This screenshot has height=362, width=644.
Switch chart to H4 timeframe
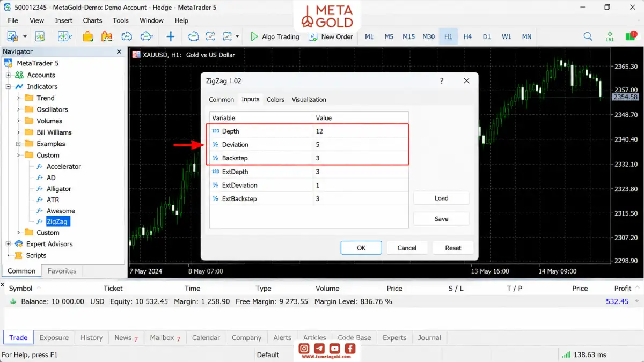point(467,36)
